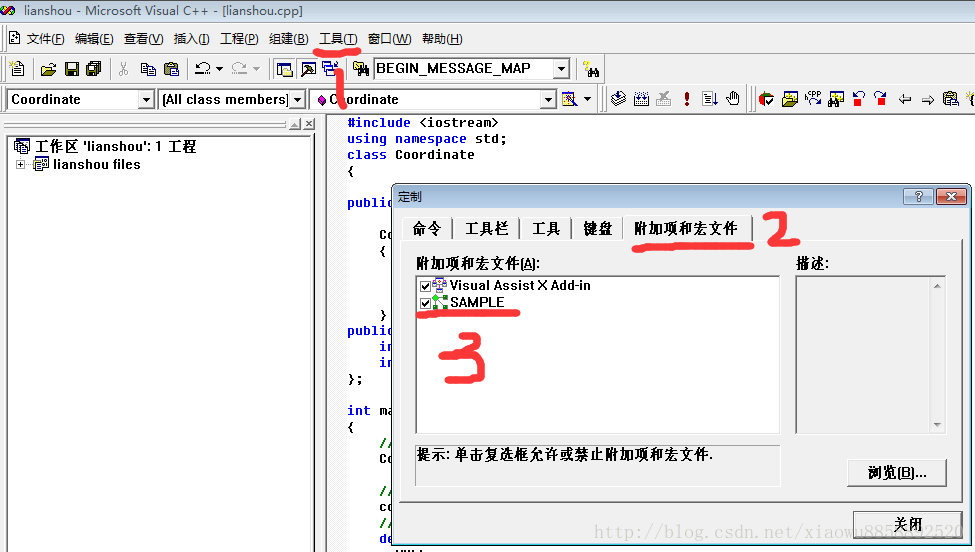975x552 pixels.
Task: Click Visual Assist find symbol binoculars icon
Action: tap(836, 99)
